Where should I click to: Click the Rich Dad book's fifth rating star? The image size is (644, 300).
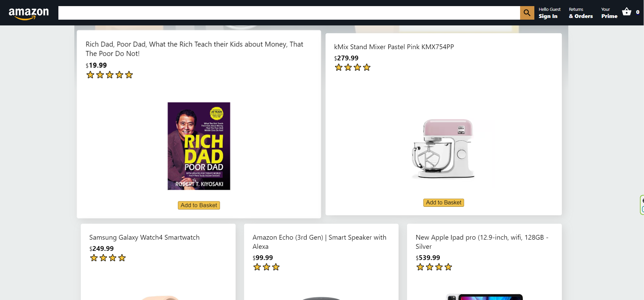[129, 75]
